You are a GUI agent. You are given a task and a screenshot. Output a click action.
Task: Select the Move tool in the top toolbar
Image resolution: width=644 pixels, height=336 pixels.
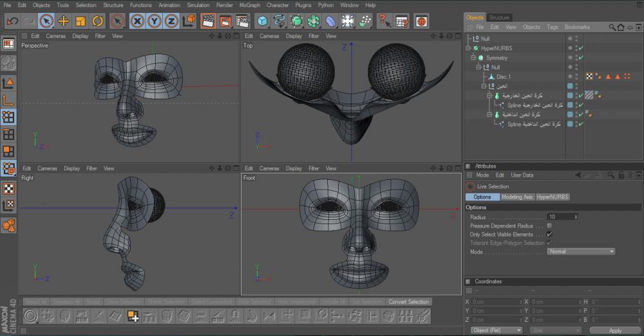tap(64, 21)
